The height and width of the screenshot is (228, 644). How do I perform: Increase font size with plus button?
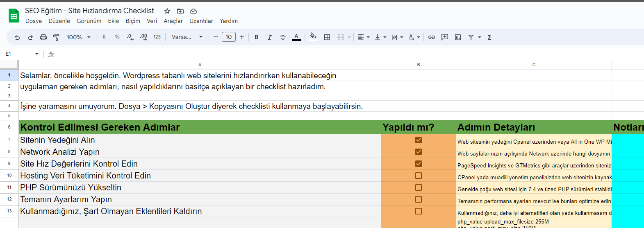(242, 37)
